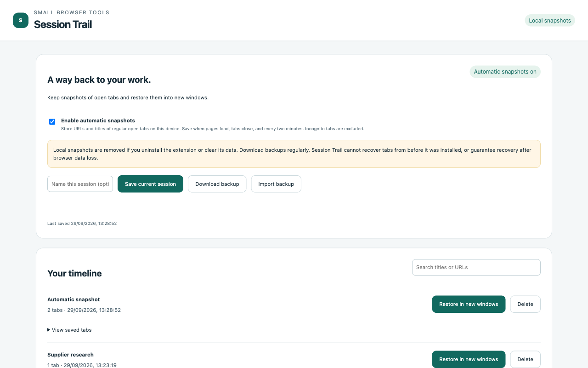Click the Automatic snapshots on badge
The image size is (588, 368).
[x=505, y=72]
